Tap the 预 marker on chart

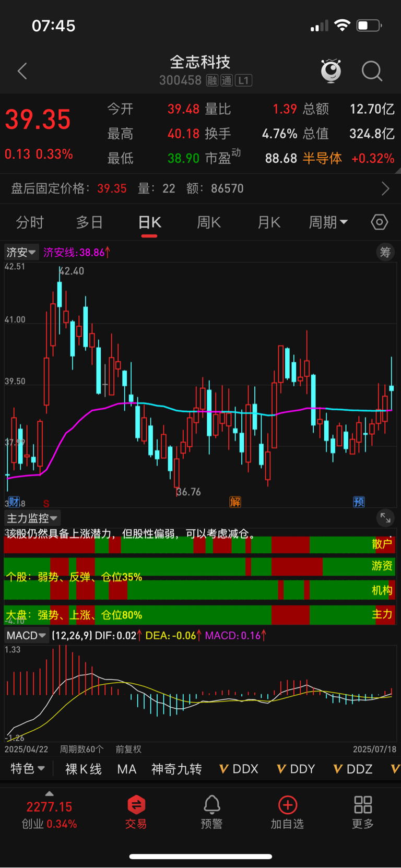tap(359, 502)
